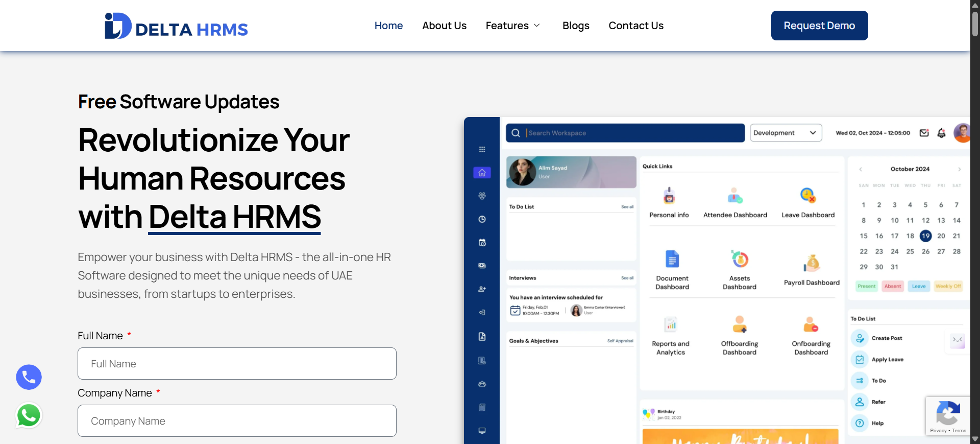Open Attendee Dashboard quick link

(735, 203)
